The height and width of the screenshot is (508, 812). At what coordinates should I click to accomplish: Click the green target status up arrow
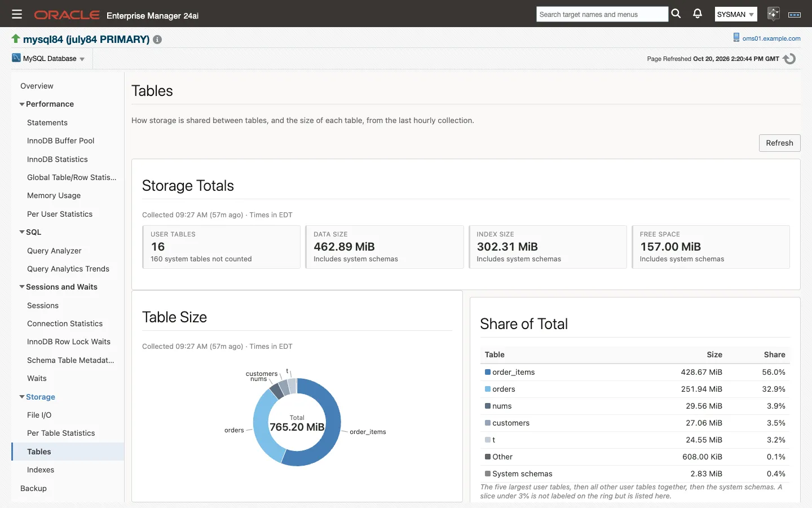(16, 39)
